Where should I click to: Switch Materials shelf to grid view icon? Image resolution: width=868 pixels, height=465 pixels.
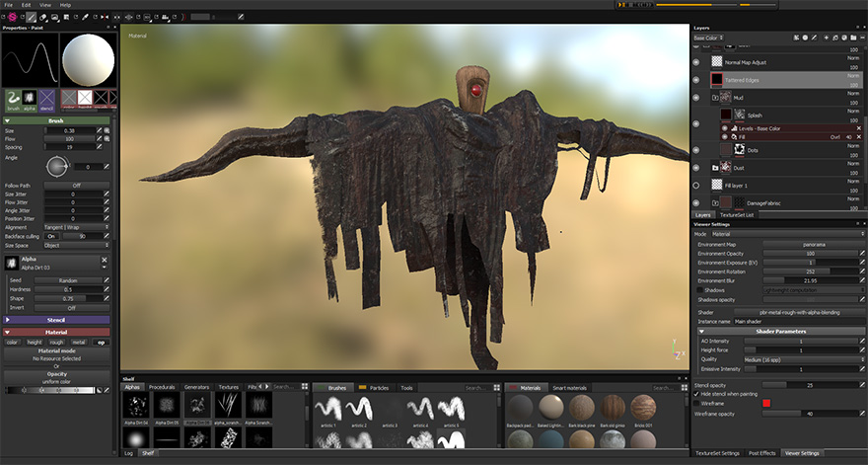pyautogui.click(x=686, y=387)
